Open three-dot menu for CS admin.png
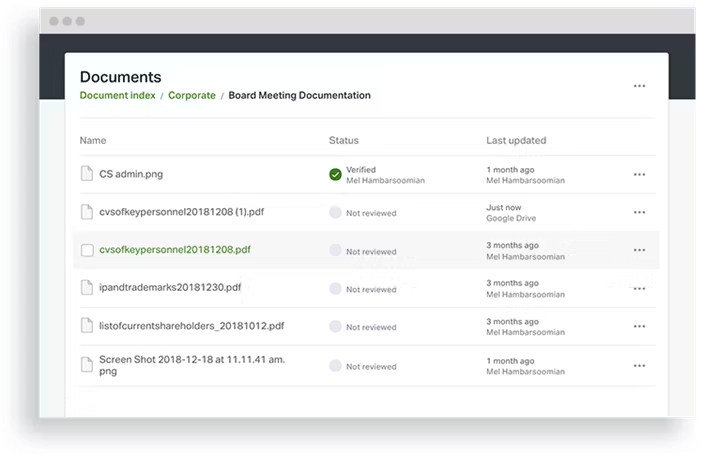This screenshot has width=703, height=457. click(x=639, y=174)
